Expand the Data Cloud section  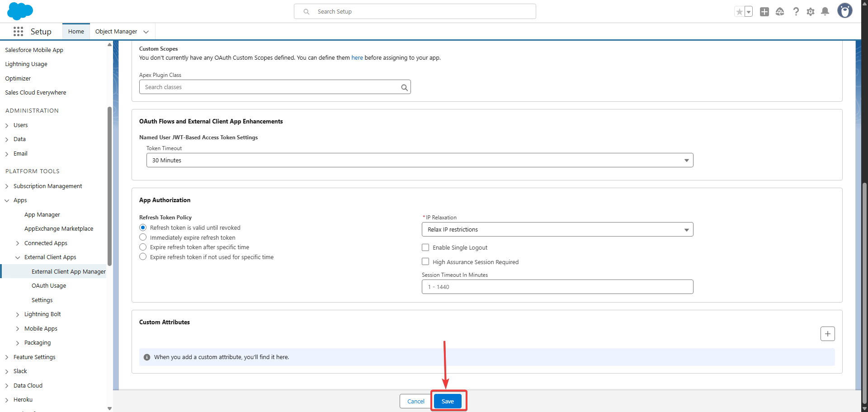(x=7, y=386)
